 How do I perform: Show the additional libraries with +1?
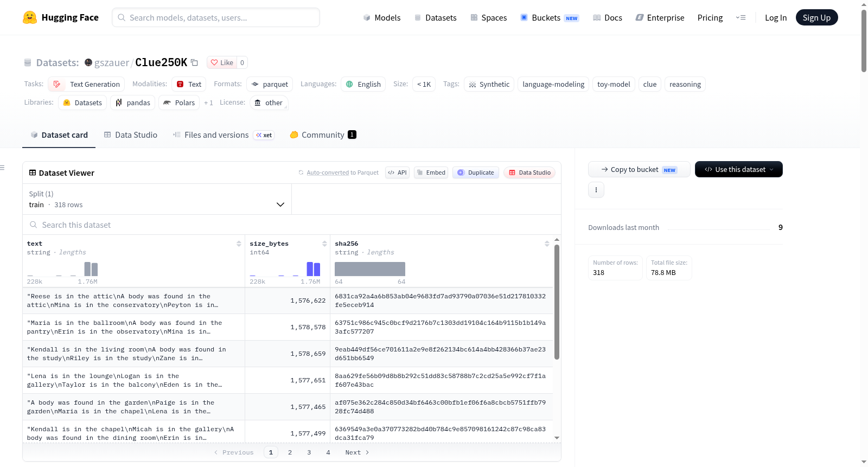coord(208,103)
